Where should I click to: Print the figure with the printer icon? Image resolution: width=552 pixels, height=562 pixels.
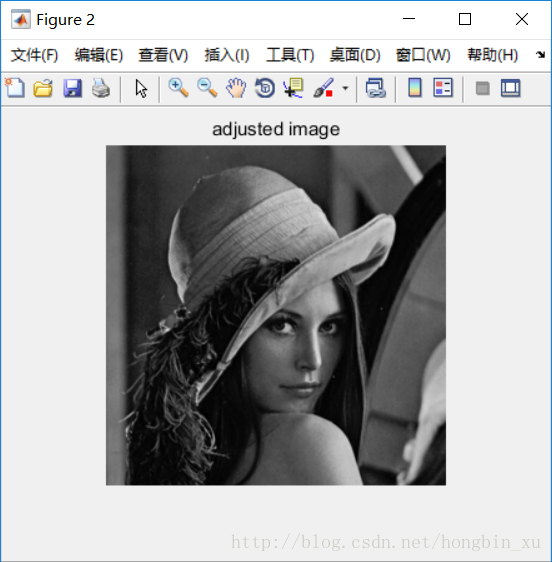pyautogui.click(x=101, y=88)
